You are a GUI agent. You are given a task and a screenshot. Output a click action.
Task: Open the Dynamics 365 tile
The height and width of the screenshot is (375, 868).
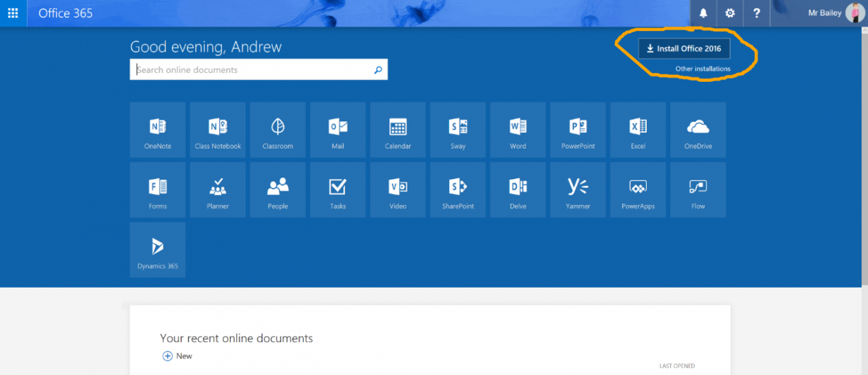point(158,250)
